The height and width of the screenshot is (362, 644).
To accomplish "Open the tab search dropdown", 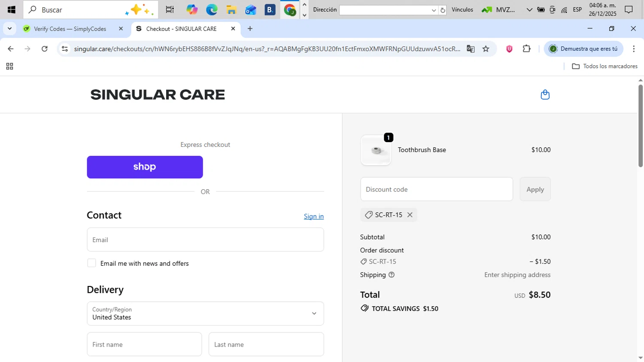I will [x=9, y=29].
